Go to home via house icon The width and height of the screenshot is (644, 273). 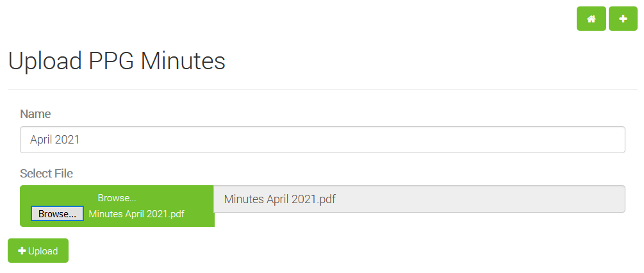(x=591, y=19)
